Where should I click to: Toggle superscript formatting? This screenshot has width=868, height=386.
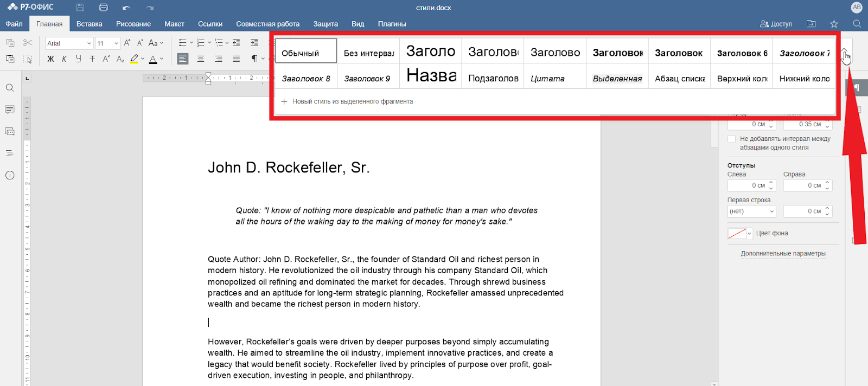106,59
